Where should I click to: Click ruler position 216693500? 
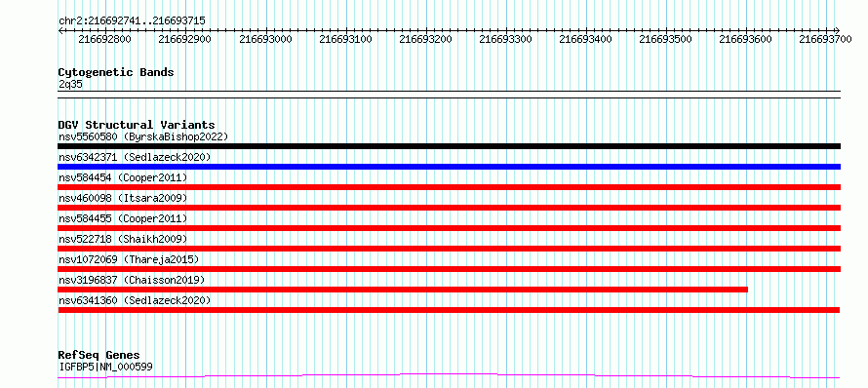click(x=665, y=39)
